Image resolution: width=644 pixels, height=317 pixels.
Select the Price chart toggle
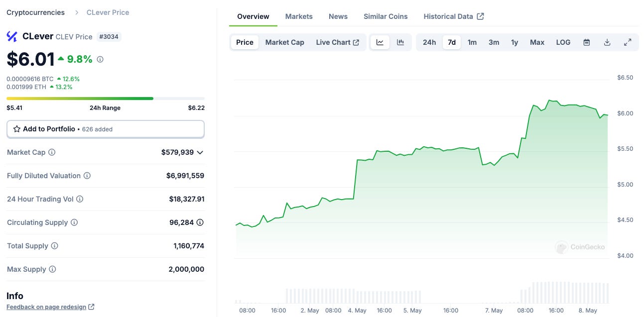tap(245, 42)
